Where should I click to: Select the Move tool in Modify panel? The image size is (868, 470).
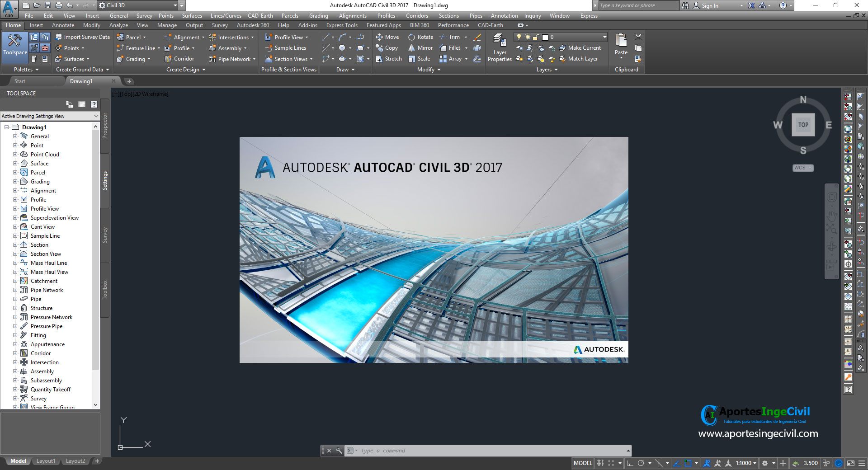coord(388,37)
